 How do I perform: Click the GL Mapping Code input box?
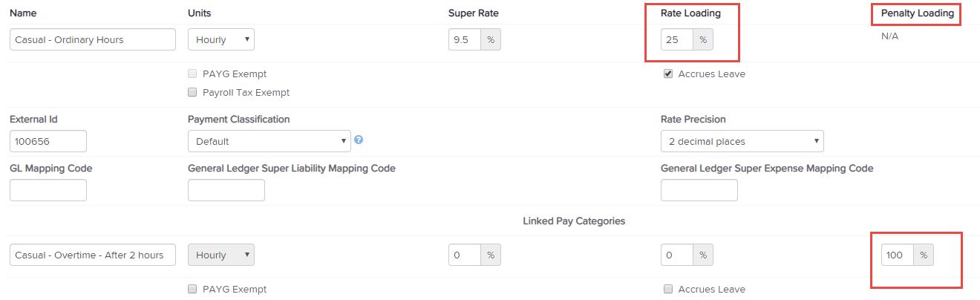pyautogui.click(x=48, y=190)
